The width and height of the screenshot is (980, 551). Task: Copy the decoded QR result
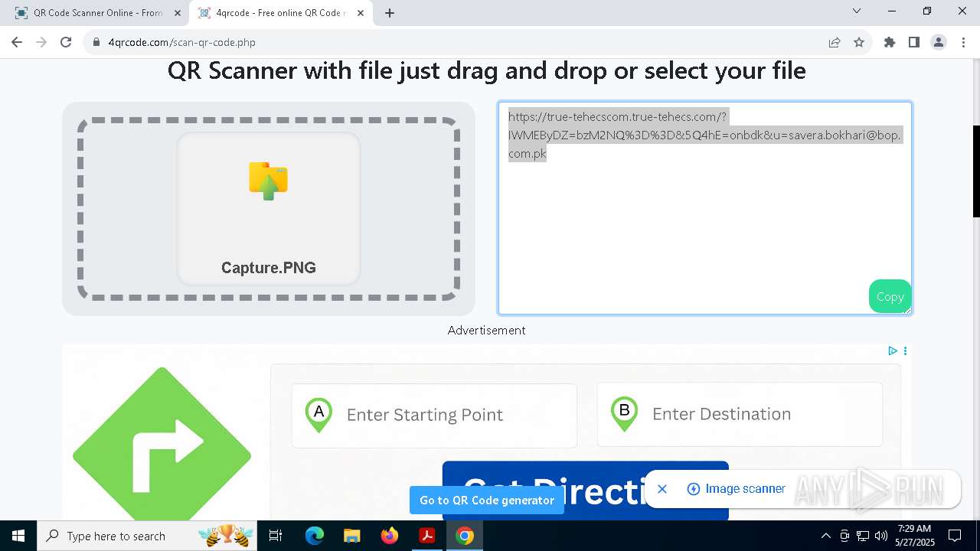[x=890, y=296]
